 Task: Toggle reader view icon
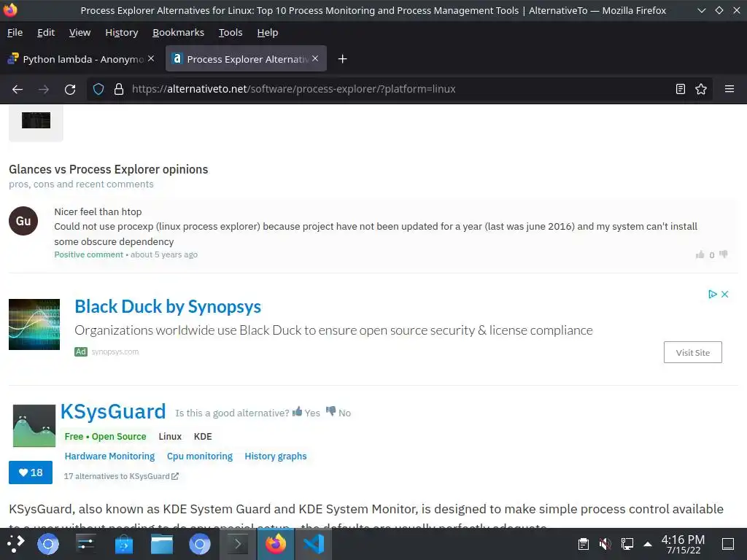coord(681,89)
